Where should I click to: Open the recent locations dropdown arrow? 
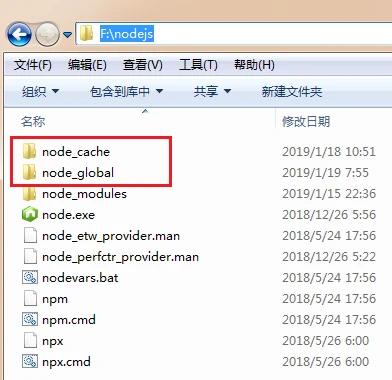(x=67, y=34)
